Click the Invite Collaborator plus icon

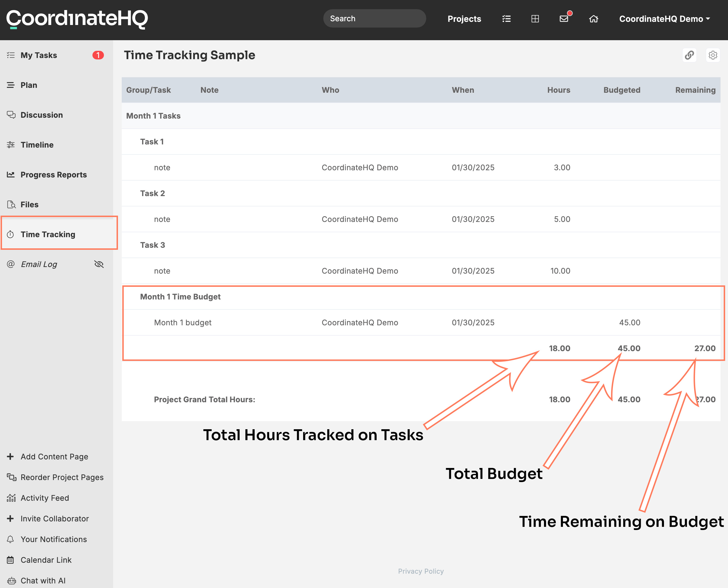coord(11,519)
